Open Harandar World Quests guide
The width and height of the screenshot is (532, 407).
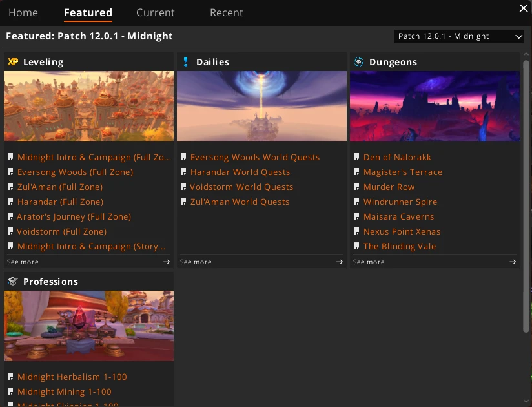[x=240, y=172]
